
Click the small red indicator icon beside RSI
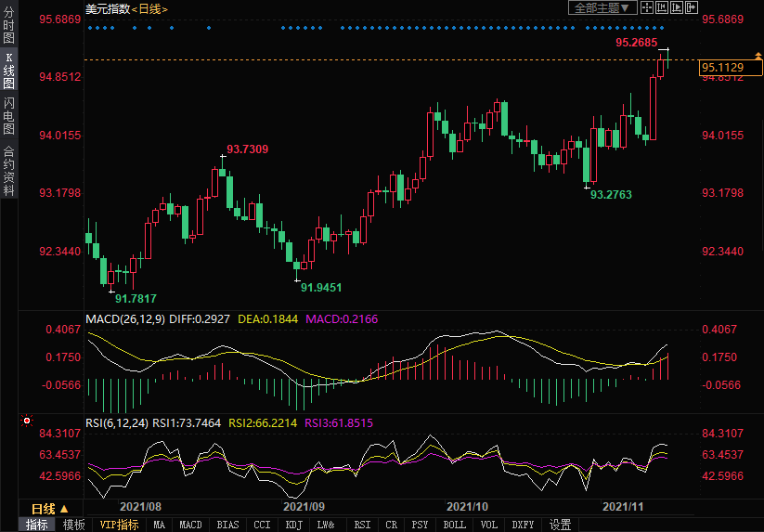(x=26, y=421)
